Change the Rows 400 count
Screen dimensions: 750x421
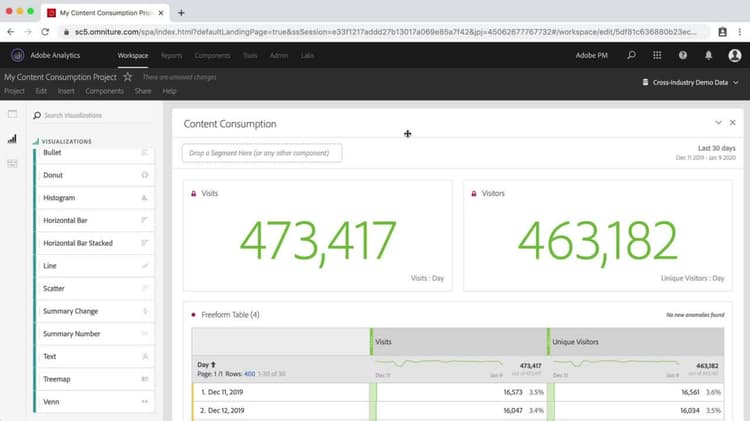tap(250, 374)
